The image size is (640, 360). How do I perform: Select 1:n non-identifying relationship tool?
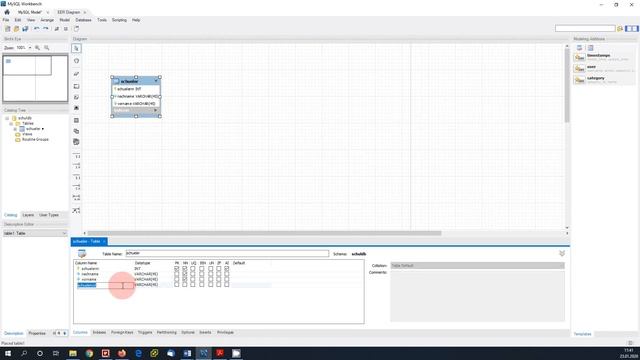click(x=76, y=166)
